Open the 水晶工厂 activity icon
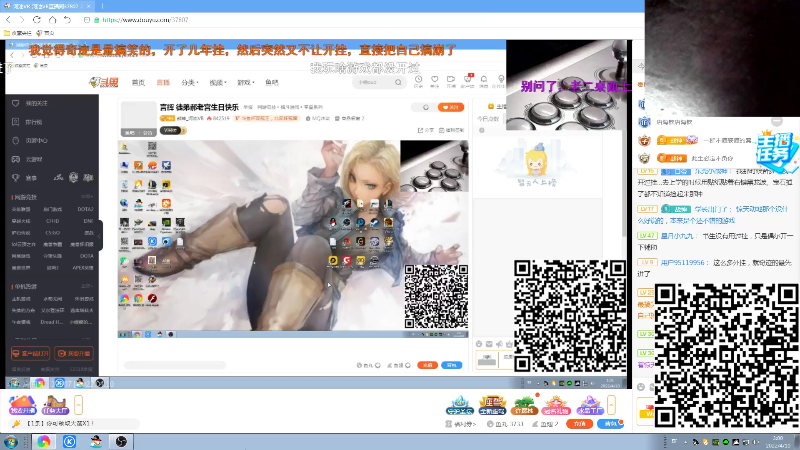The height and width of the screenshot is (450, 800). (590, 405)
